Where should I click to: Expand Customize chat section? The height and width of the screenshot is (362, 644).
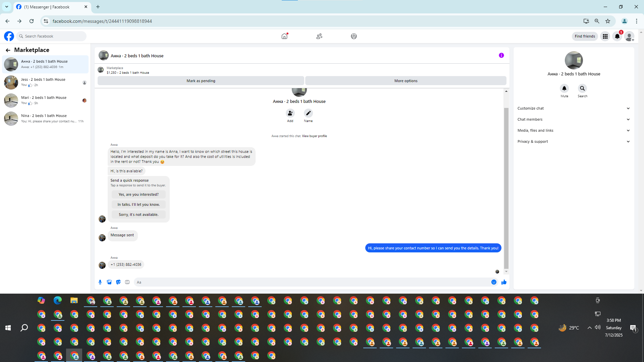574,108
